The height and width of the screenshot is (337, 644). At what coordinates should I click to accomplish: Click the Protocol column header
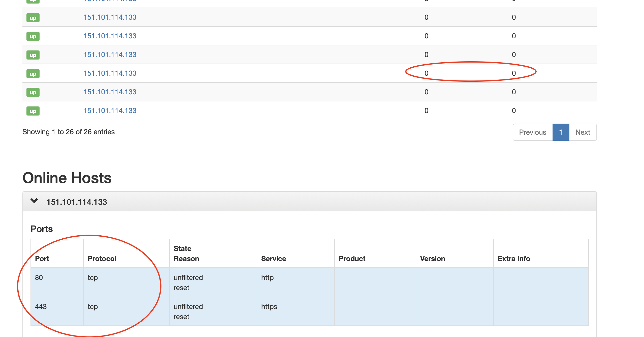coord(126,254)
